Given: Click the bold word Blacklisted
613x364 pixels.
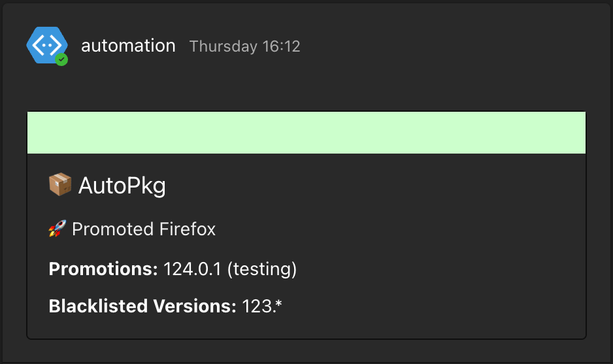Looking at the screenshot, I should click(95, 306).
